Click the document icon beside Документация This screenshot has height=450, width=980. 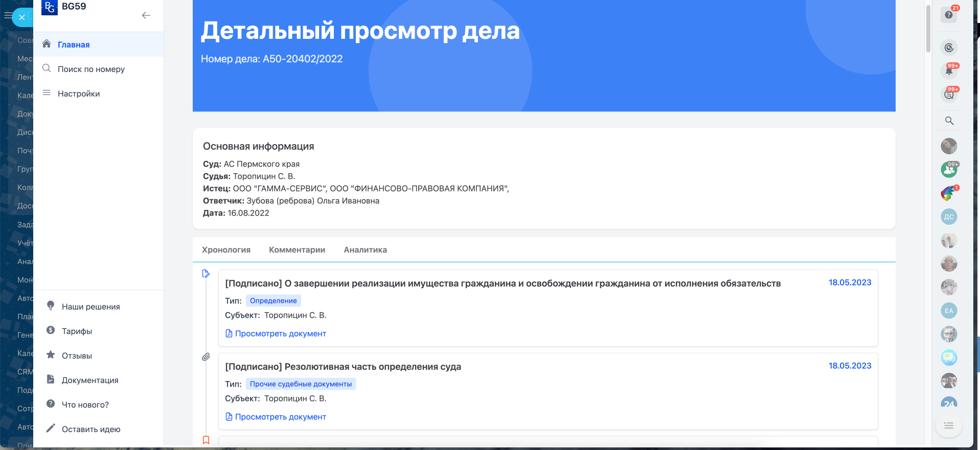coord(51,379)
